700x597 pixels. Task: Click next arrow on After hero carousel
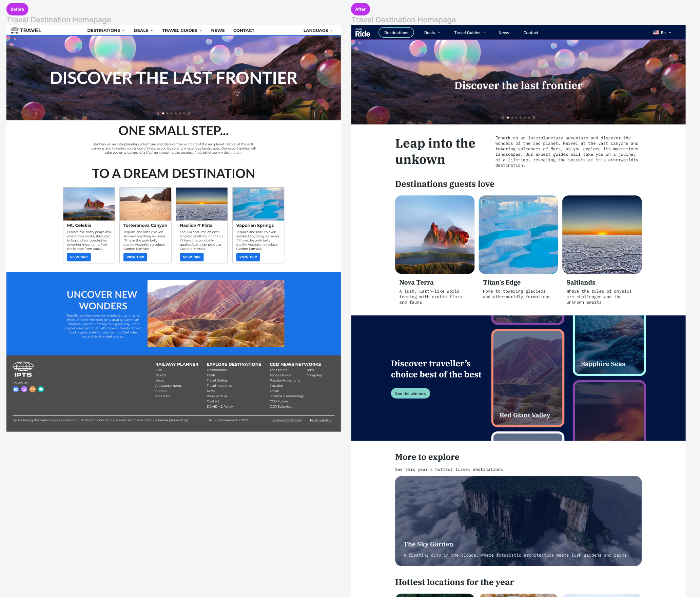point(534,118)
